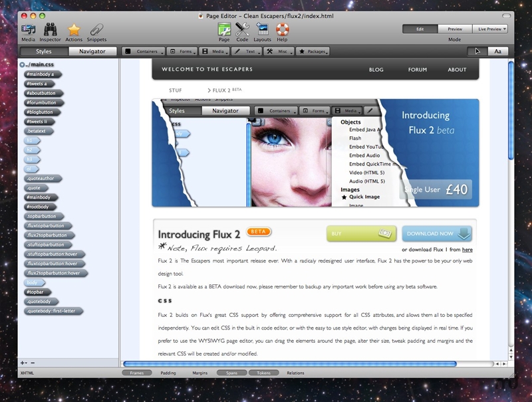Screen dimensions: 532x402
Task: Select the .betatext style
Action: coord(39,131)
